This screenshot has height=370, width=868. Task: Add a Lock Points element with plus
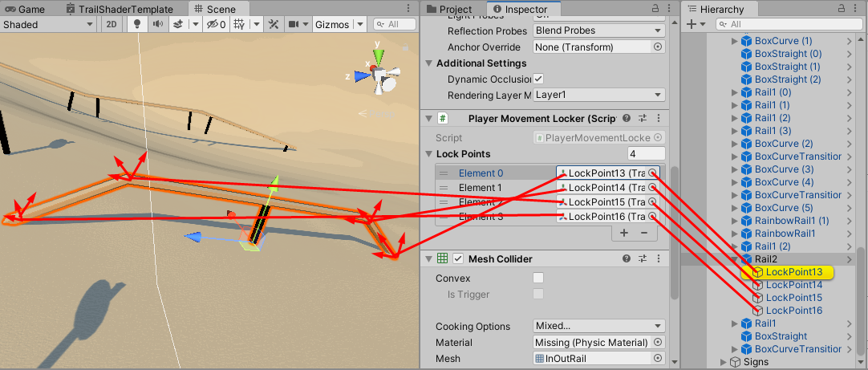624,233
